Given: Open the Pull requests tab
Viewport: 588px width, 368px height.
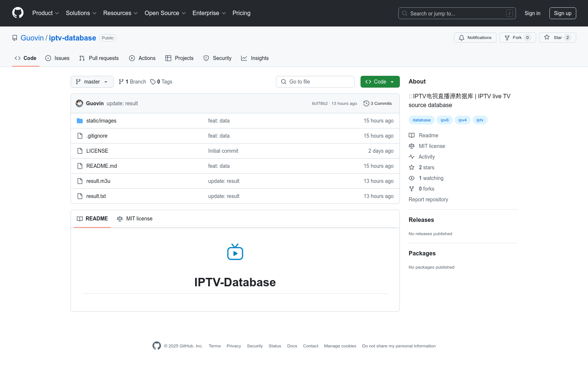Looking at the screenshot, I should coord(99,58).
